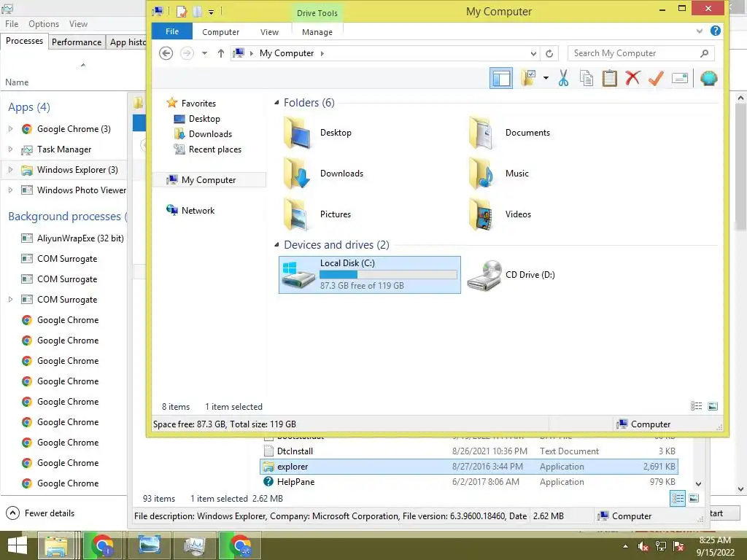This screenshot has width=747, height=560.
Task: Open Help with the question mark icon
Action: click(x=715, y=31)
